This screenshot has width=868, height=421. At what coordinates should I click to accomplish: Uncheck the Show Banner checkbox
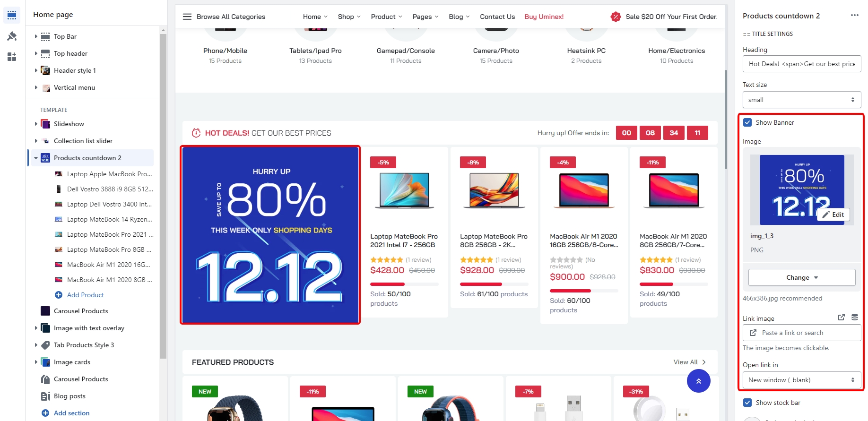tap(747, 122)
